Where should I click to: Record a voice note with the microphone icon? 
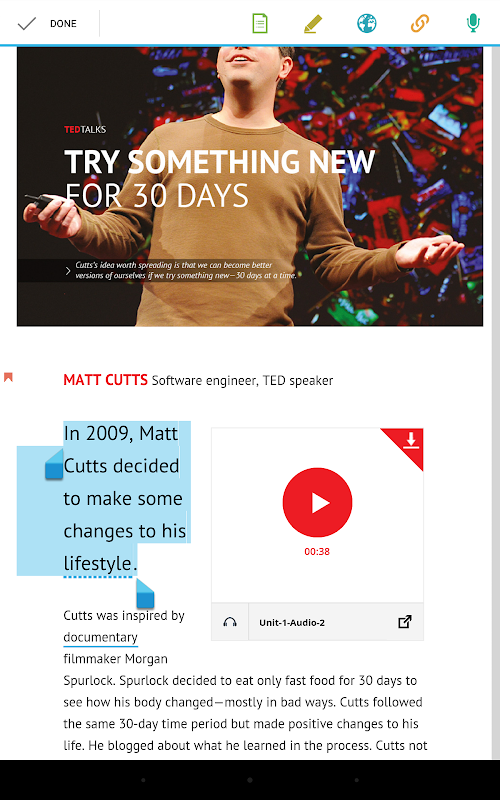pyautogui.click(x=473, y=23)
